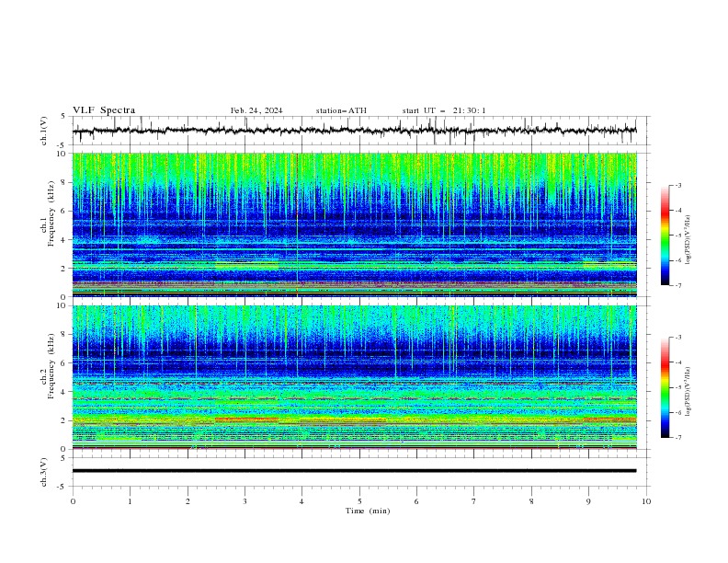The width and height of the screenshot is (728, 563).
Task: Click the log(PSD) label beside ch.1 color bar
Action: [x=688, y=240]
